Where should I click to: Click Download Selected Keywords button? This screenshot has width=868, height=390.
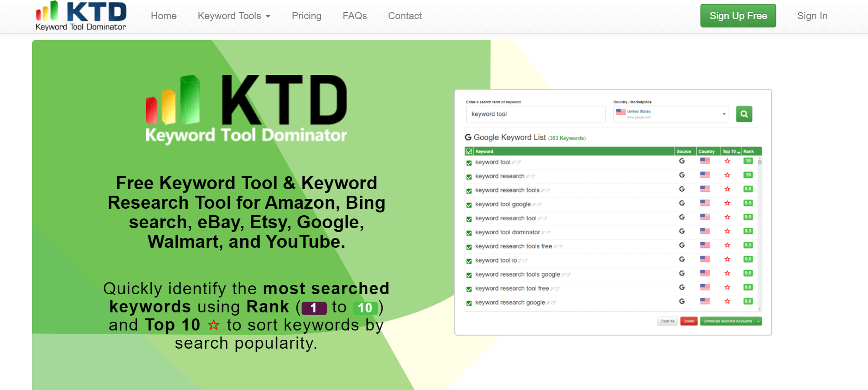coord(727,321)
